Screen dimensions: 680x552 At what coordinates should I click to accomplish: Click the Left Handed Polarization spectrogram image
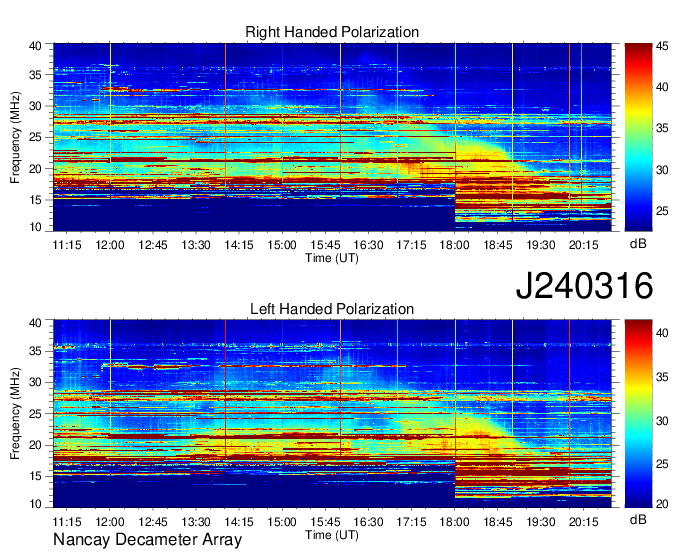click(x=332, y=414)
